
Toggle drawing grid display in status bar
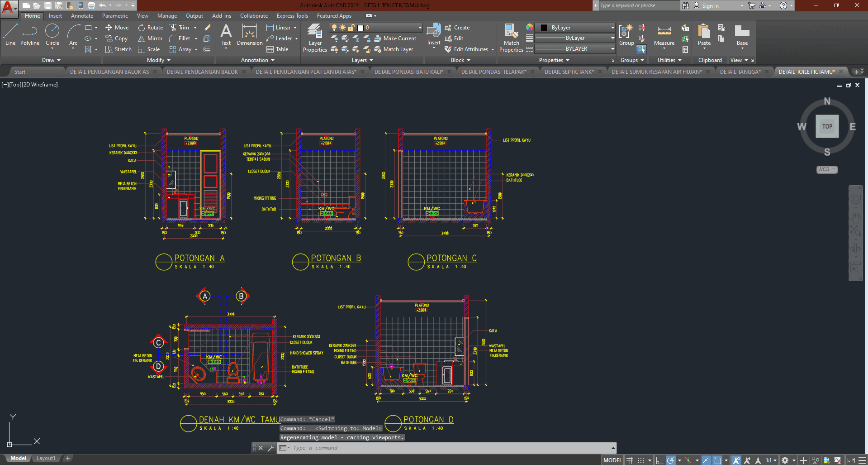(630, 460)
